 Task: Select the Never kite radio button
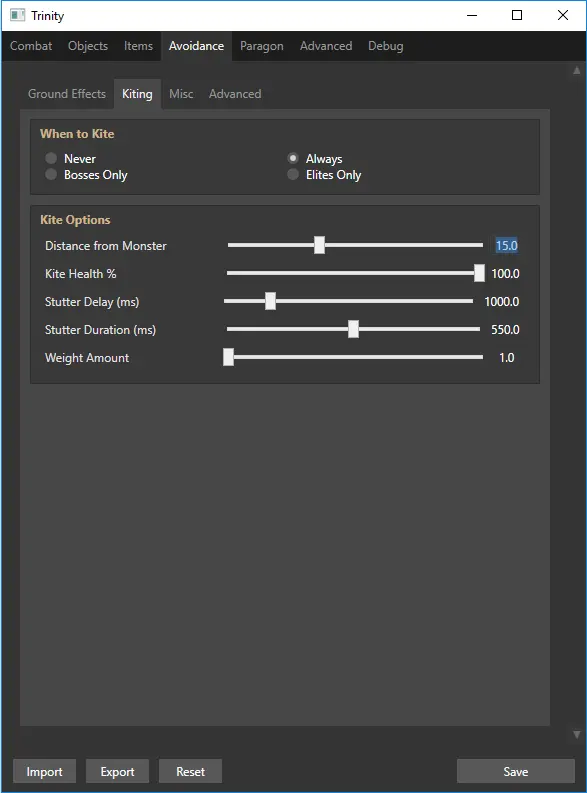(51, 158)
